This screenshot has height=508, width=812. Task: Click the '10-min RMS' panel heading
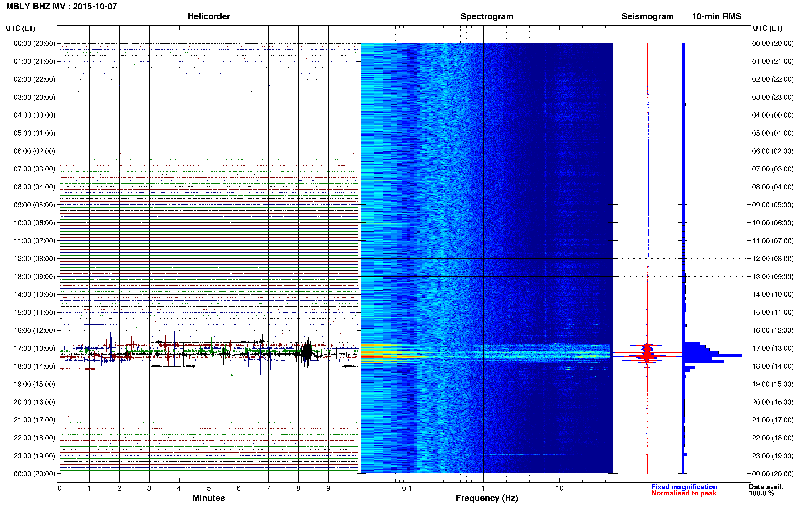[716, 16]
